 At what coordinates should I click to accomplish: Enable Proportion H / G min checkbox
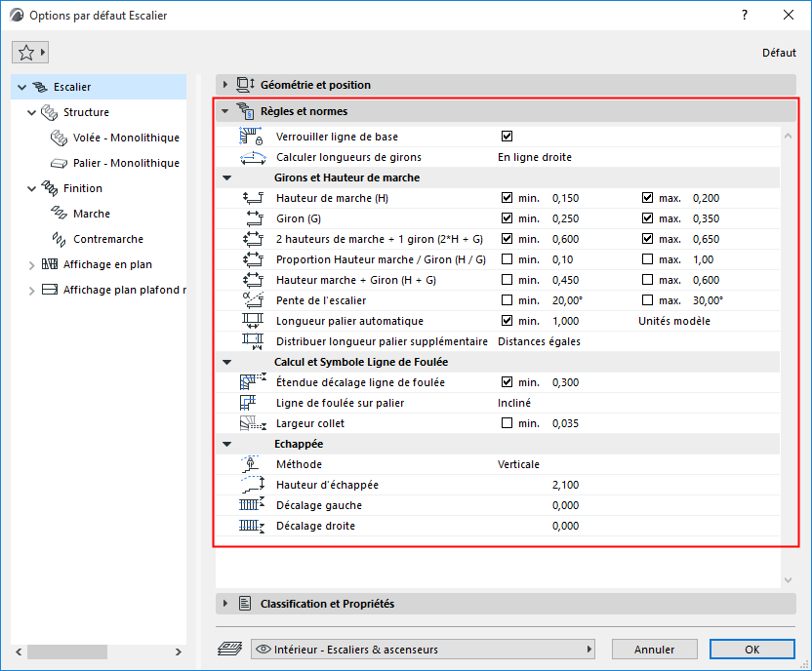(x=507, y=259)
